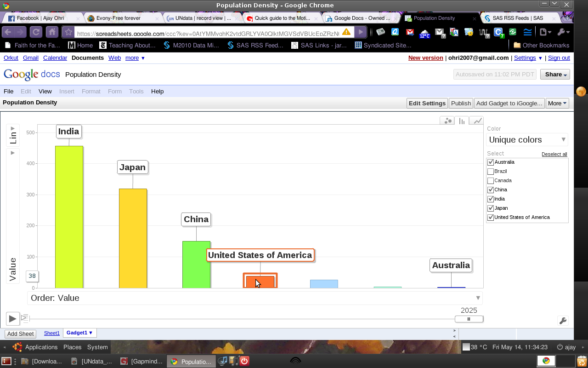Open the wrench settings icon below chart
Viewport: 588px width, 368px height.
(x=563, y=321)
